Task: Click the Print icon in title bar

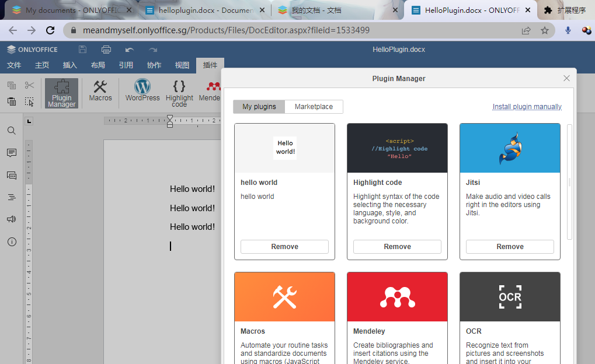Action: pos(106,49)
